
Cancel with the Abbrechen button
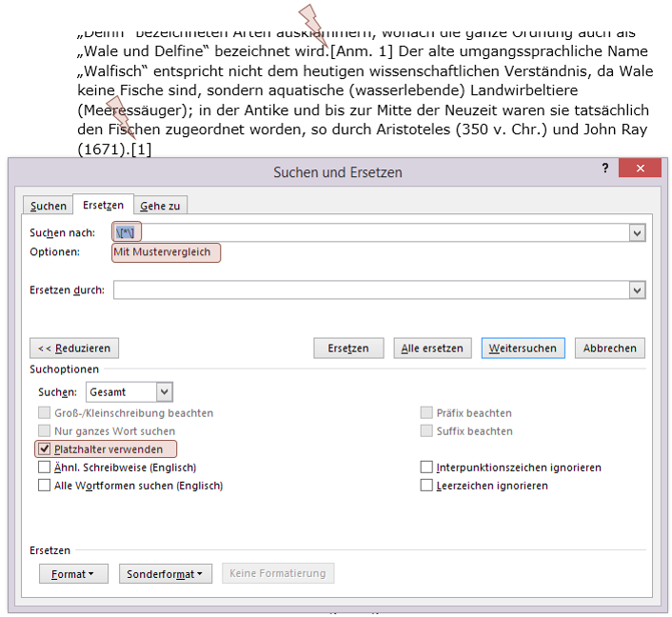(610, 348)
